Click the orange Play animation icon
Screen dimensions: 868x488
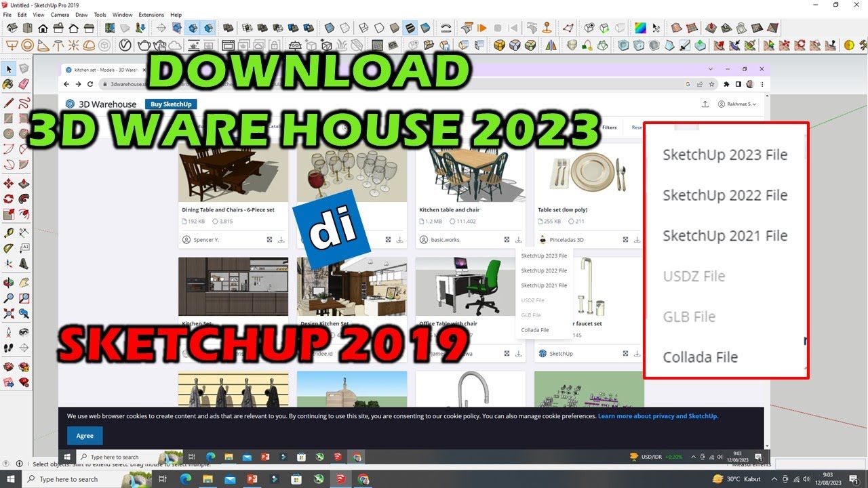pyautogui.click(x=481, y=28)
